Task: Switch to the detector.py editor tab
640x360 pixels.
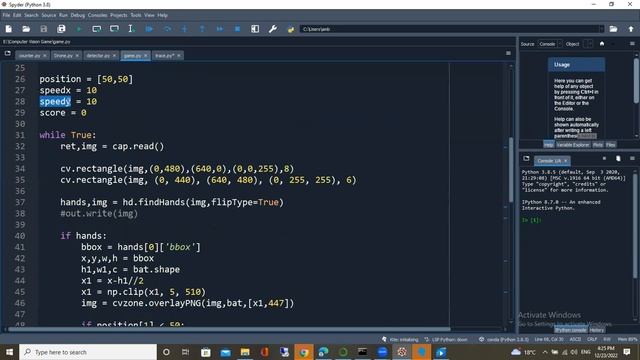Action: pyautogui.click(x=101, y=56)
